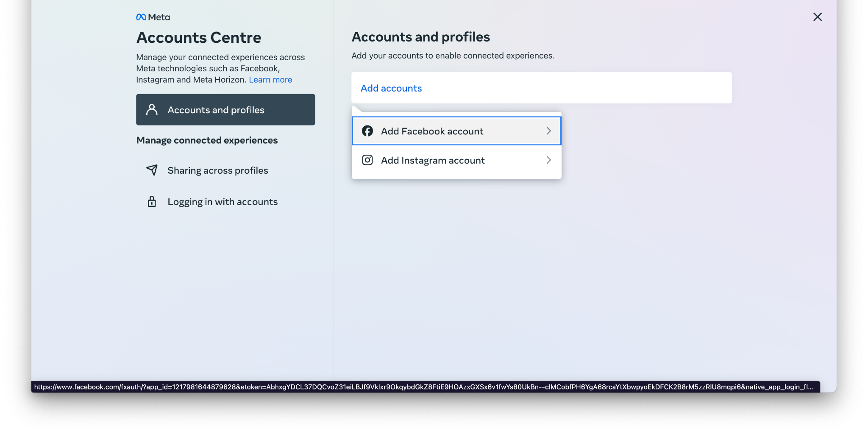Viewport: 868px width, 434px height.
Task: Click the person icon beside Accounts and profiles
Action: pyautogui.click(x=152, y=110)
